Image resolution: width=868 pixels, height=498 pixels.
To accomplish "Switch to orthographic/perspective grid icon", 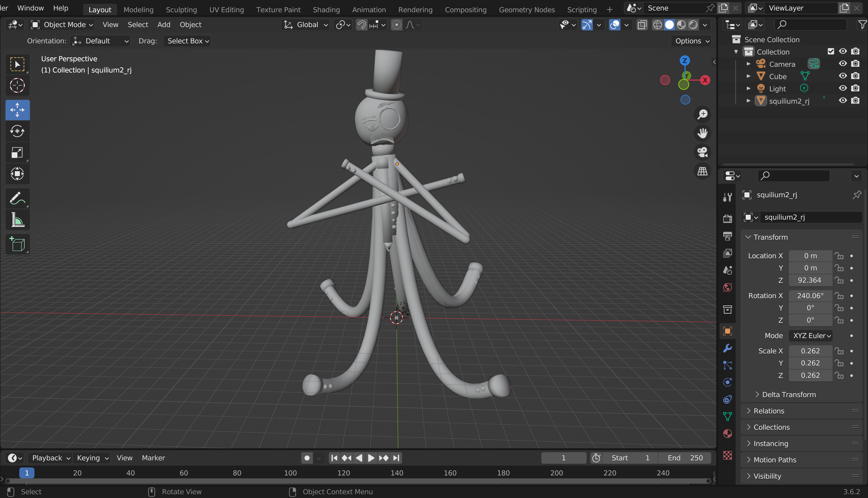I will 702,171.
